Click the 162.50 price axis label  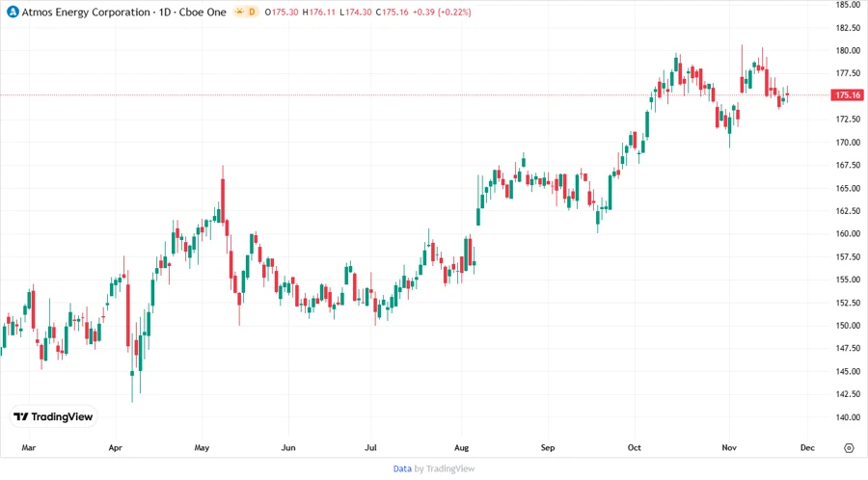[848, 211]
